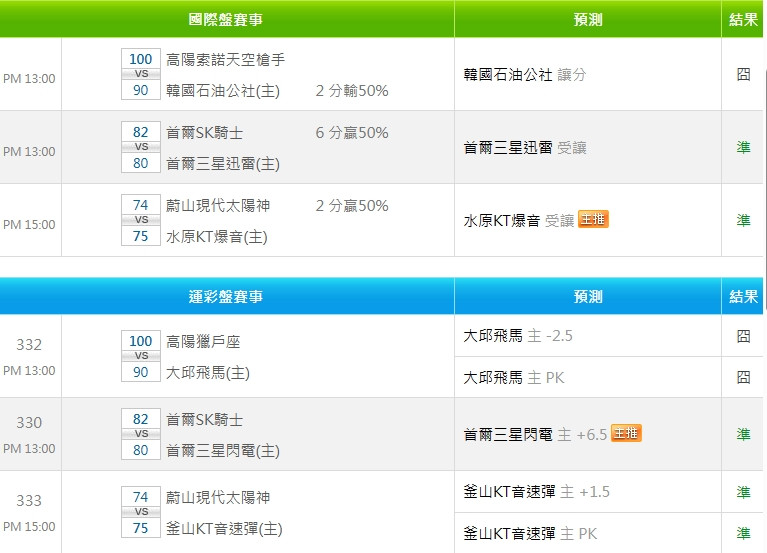Click game number 330
The image size is (767, 553).
tap(29, 422)
